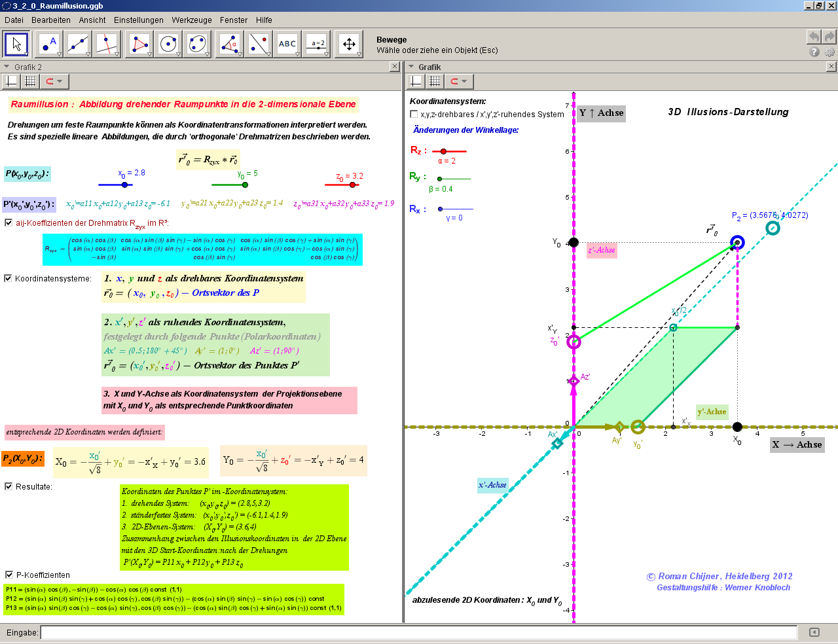Enable x,y,z-drehbares System checkbox

tap(414, 114)
